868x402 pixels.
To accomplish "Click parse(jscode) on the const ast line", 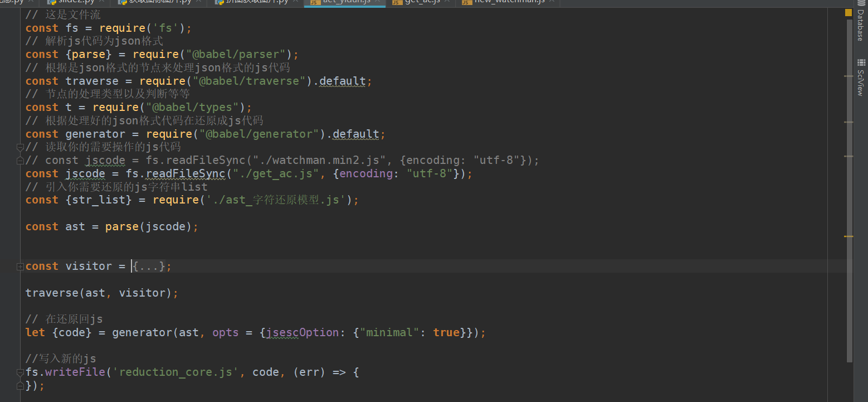I will pos(149,227).
